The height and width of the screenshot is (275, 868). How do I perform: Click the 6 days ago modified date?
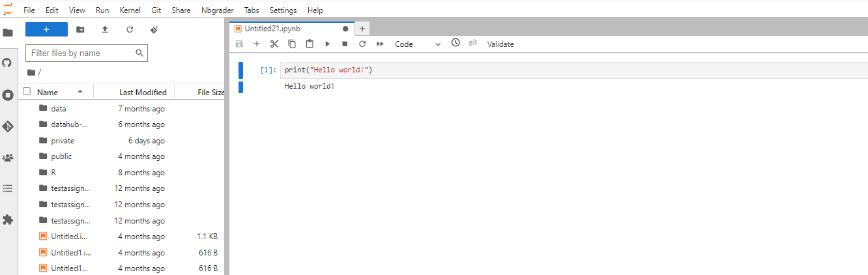tap(147, 141)
